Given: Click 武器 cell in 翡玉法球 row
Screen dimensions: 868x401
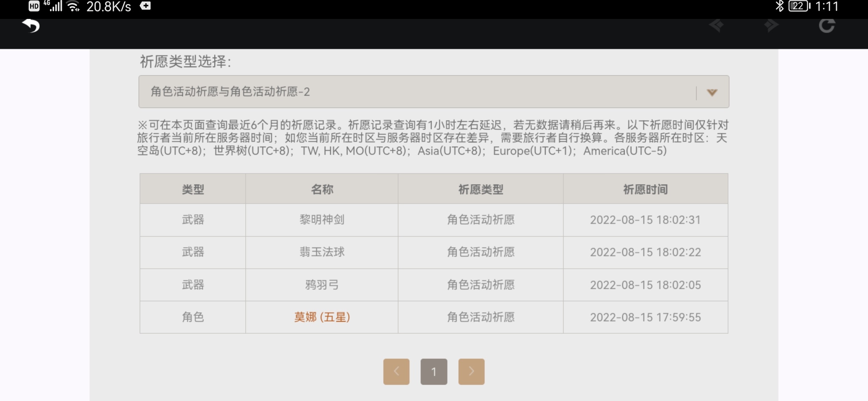Looking at the screenshot, I should point(193,252).
